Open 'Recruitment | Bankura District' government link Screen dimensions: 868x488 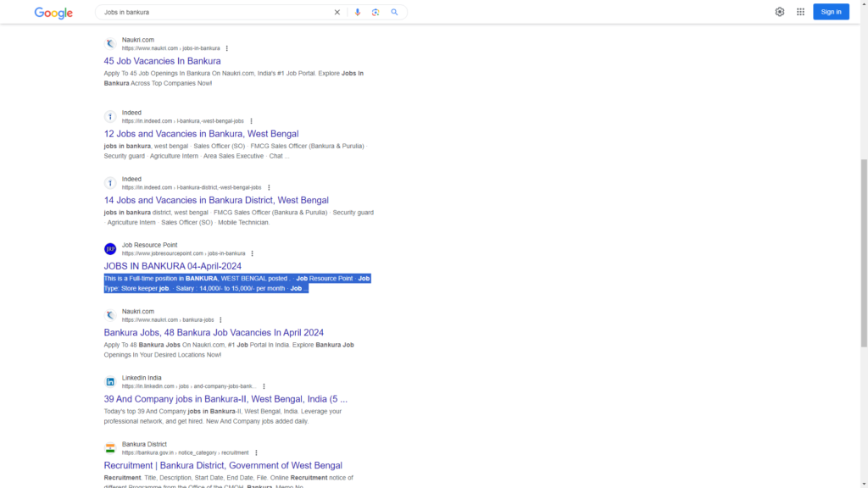tap(223, 465)
